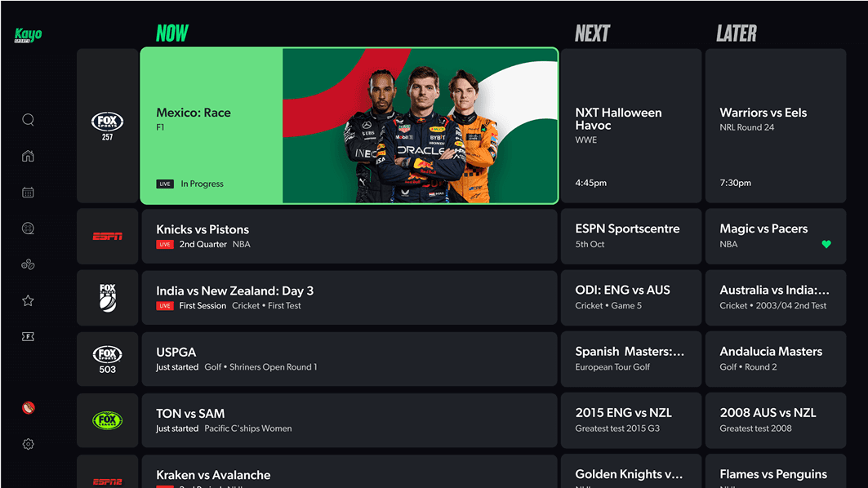This screenshot has width=868, height=488.
Task: Open NXT Halloween Havoc card
Action: [x=631, y=126]
